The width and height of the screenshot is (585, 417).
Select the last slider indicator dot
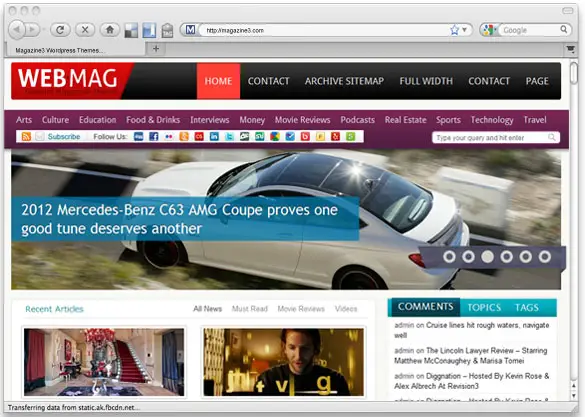545,257
